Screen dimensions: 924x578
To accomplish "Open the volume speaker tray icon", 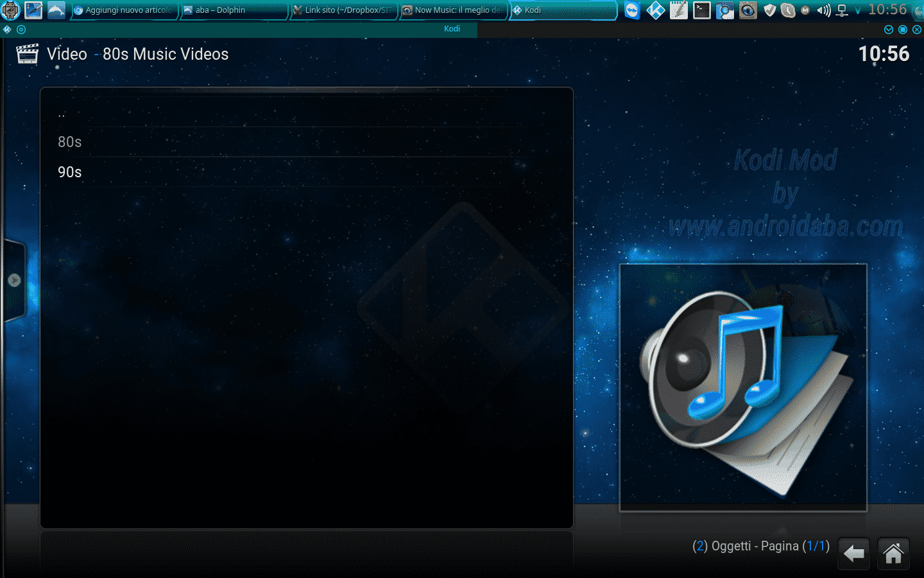I will point(824,10).
